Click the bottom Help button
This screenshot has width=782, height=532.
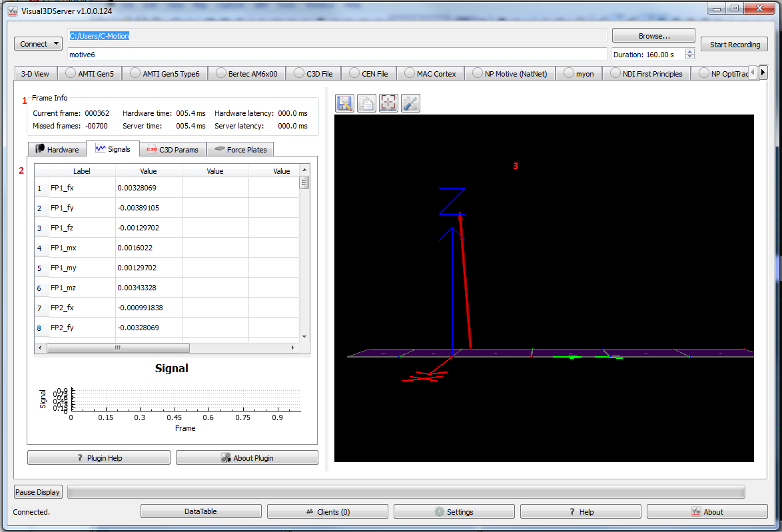(x=581, y=511)
